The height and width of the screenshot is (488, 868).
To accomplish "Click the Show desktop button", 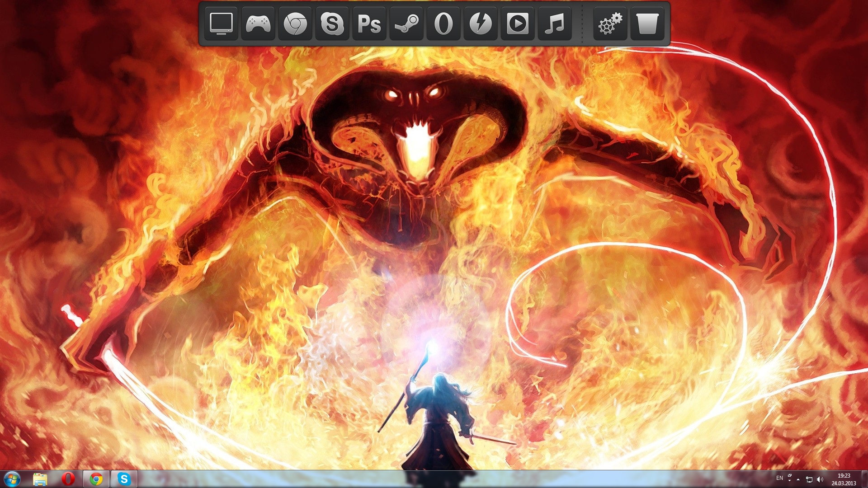I will click(x=864, y=479).
